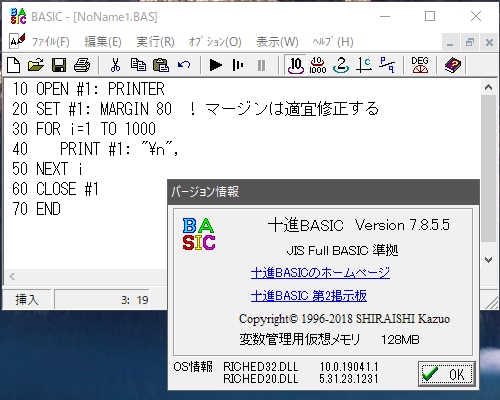Open the ヘルプ(H) menu
Screen dimensions: 500x400
333,42
